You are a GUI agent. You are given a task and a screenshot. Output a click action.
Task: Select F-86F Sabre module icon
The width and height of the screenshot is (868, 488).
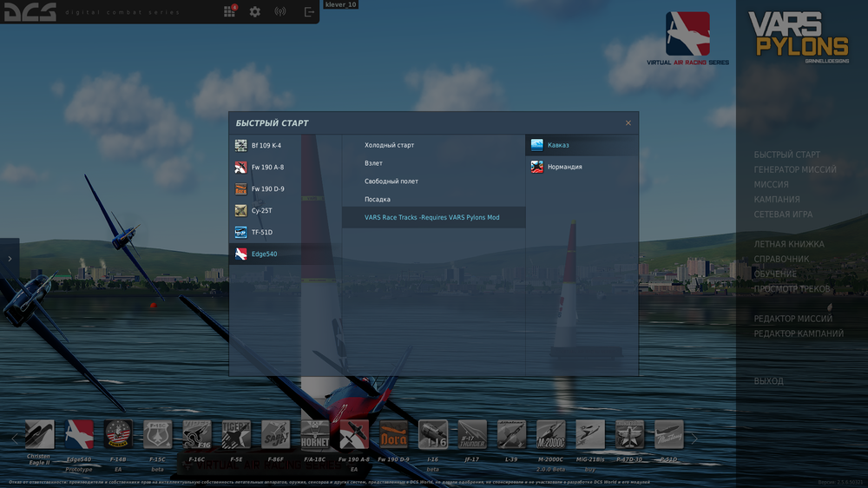[275, 434]
